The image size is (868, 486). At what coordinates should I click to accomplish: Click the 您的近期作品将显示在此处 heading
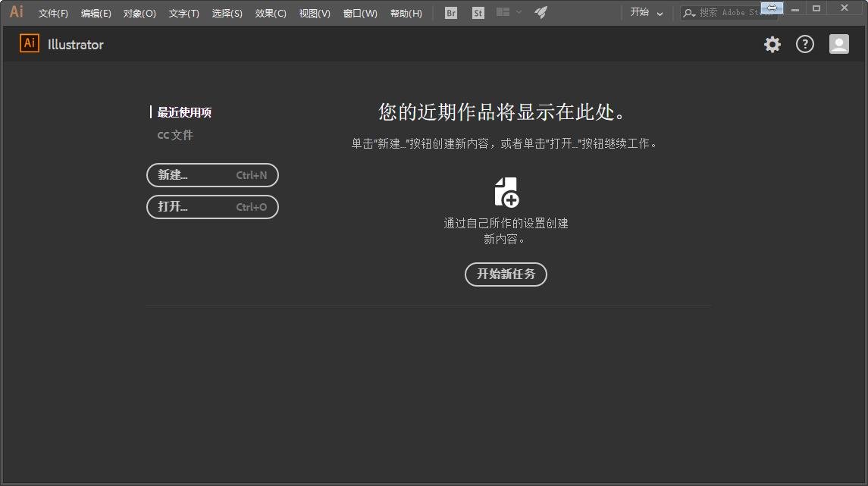pos(503,111)
